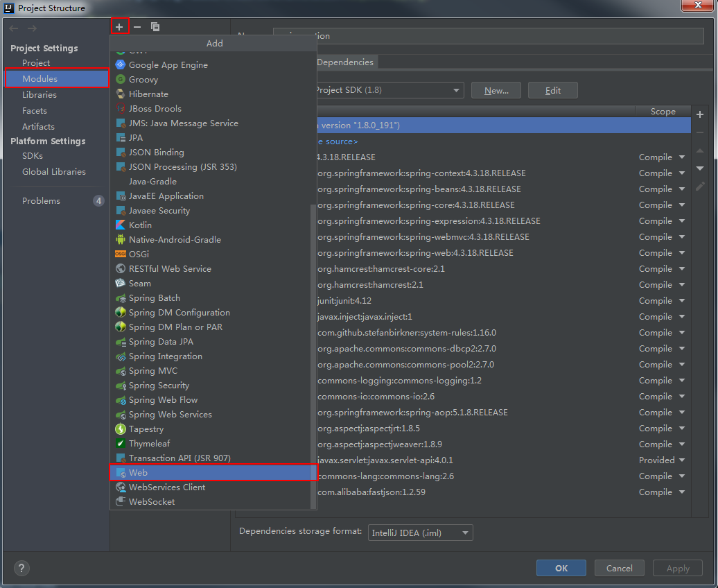Click the Thymeleaf leaf icon
This screenshot has width=718, height=588.
[121, 444]
